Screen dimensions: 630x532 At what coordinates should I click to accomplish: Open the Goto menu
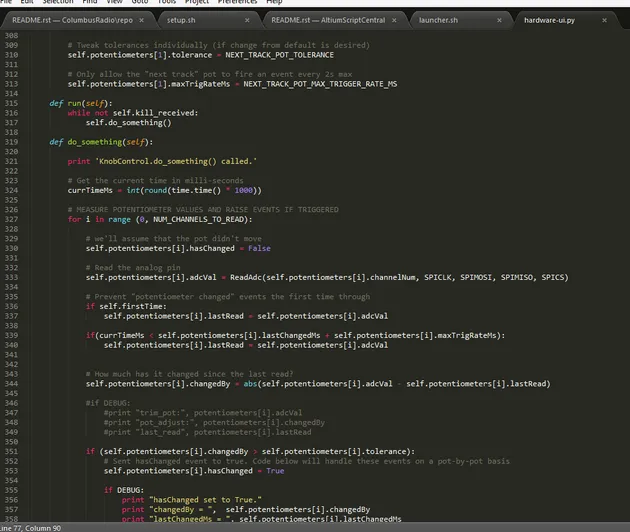click(x=140, y=3)
